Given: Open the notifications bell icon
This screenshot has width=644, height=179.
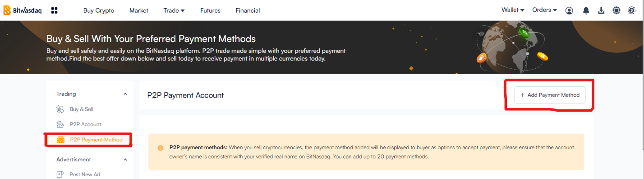Looking at the screenshot, I should pos(586,10).
